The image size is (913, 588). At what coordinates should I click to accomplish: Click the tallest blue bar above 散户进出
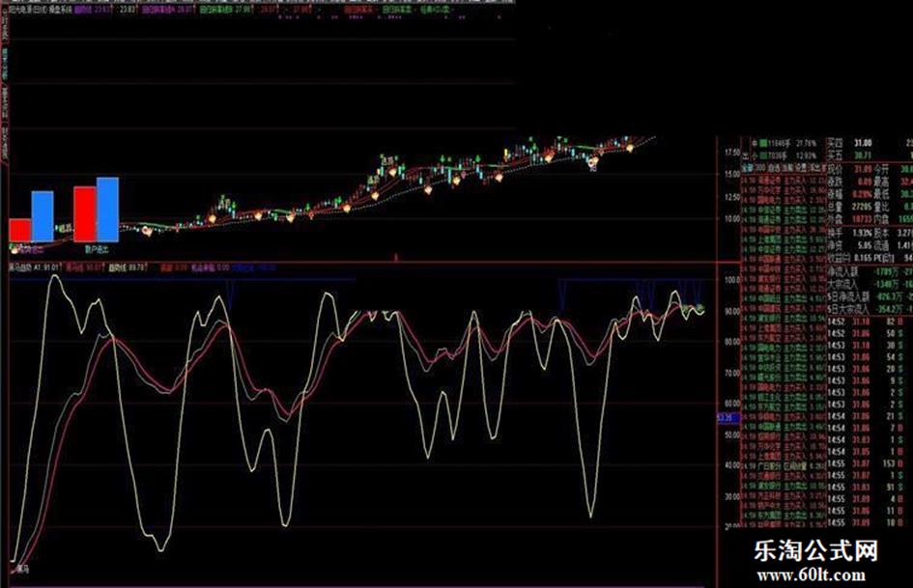click(x=107, y=209)
